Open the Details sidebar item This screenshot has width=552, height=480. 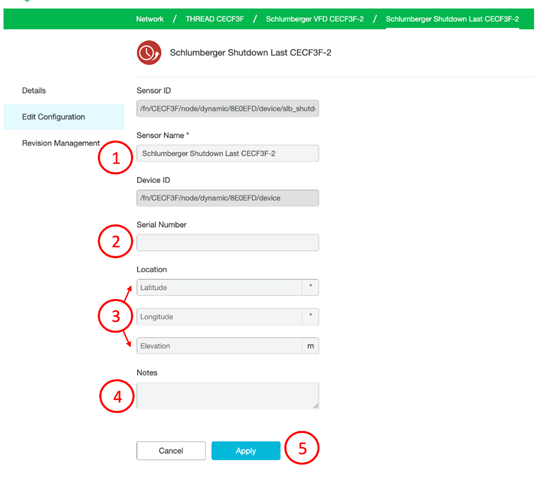click(34, 91)
